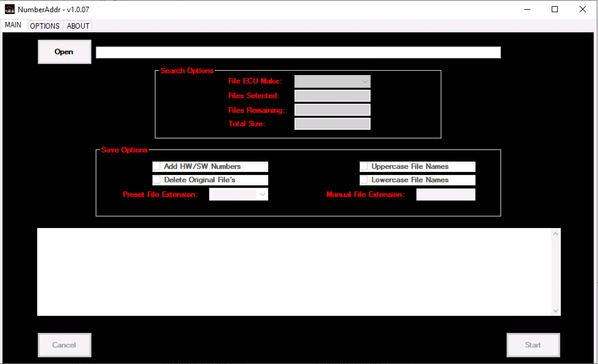Click the Open button

pos(64,52)
